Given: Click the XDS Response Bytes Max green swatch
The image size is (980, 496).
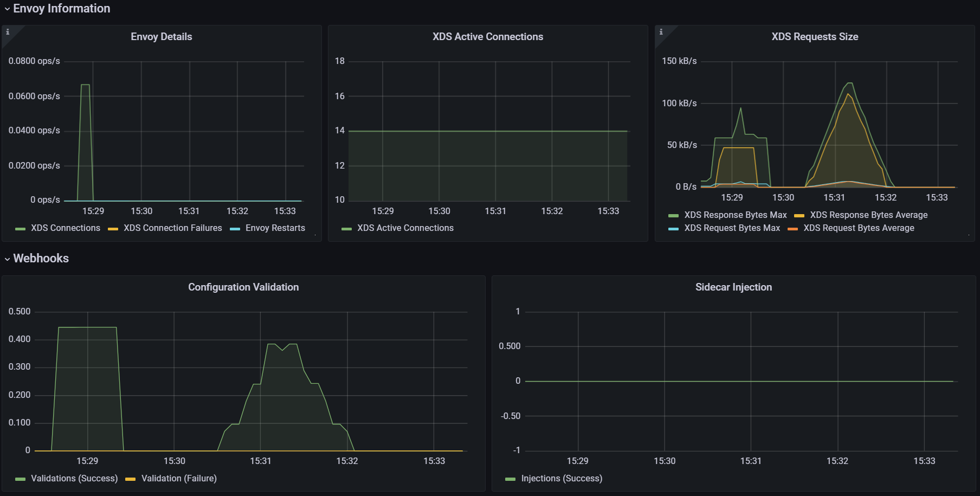Looking at the screenshot, I should point(673,216).
